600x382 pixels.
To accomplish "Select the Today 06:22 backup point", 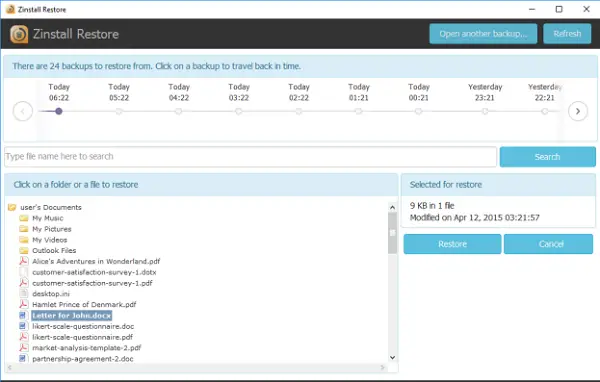I will tap(59, 111).
